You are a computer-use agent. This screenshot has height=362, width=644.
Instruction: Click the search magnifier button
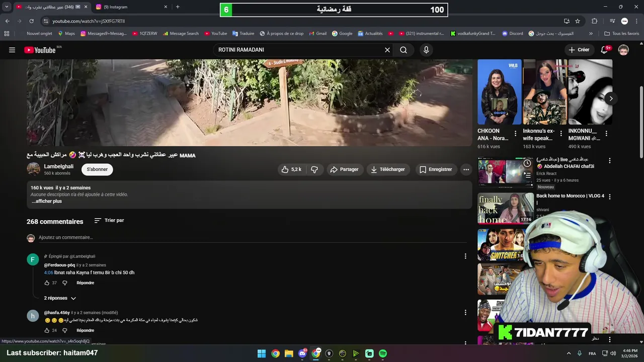tap(404, 50)
